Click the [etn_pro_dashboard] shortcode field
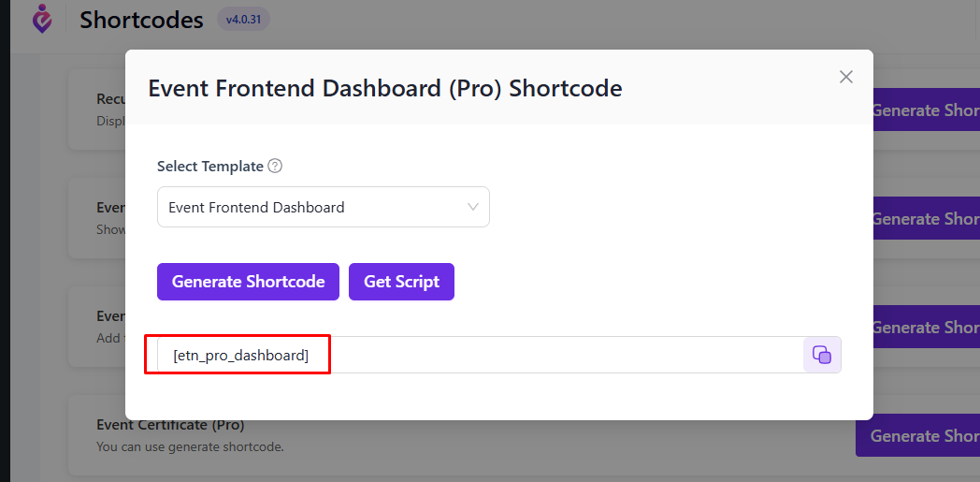This screenshot has height=482, width=980. (x=480, y=355)
